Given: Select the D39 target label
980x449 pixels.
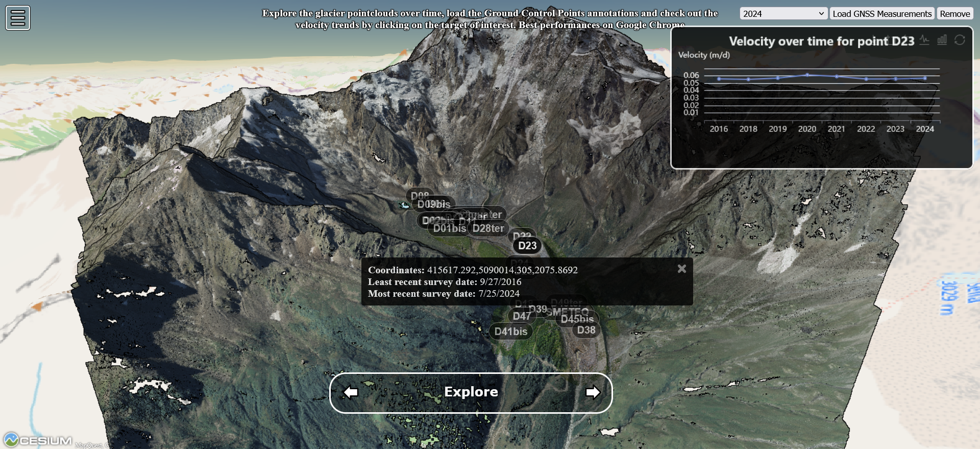Looking at the screenshot, I should point(537,309).
